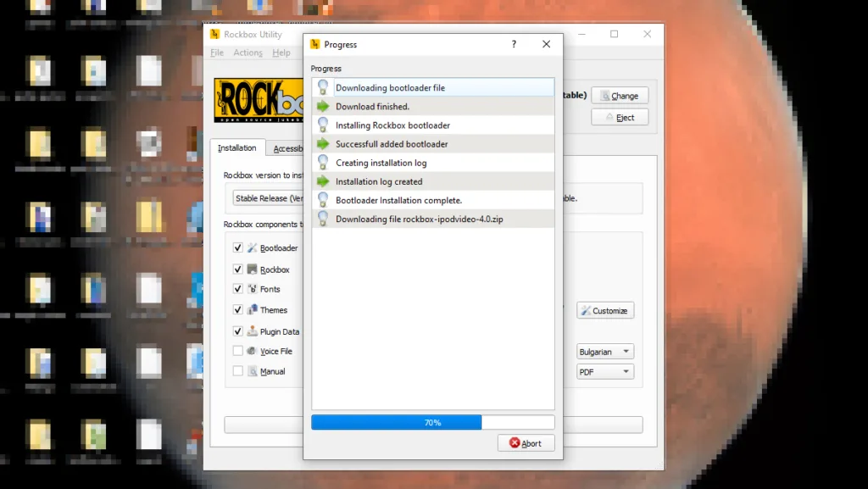Switch to the Installation tab

(237, 147)
